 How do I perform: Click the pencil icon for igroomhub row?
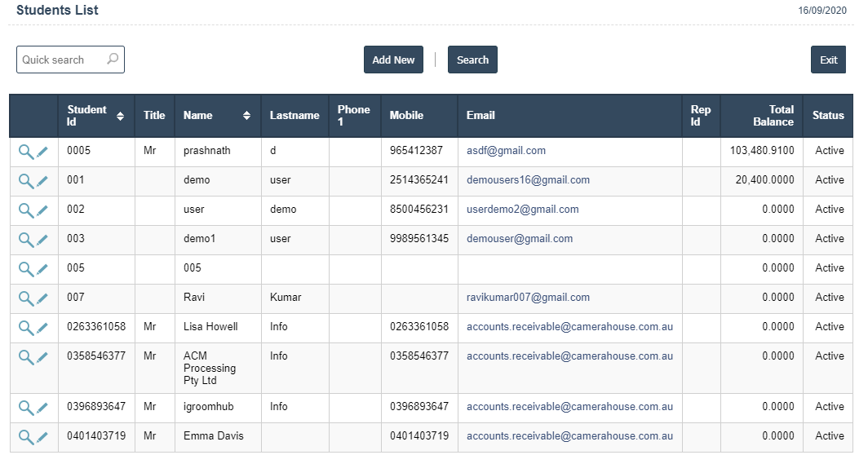(42, 408)
